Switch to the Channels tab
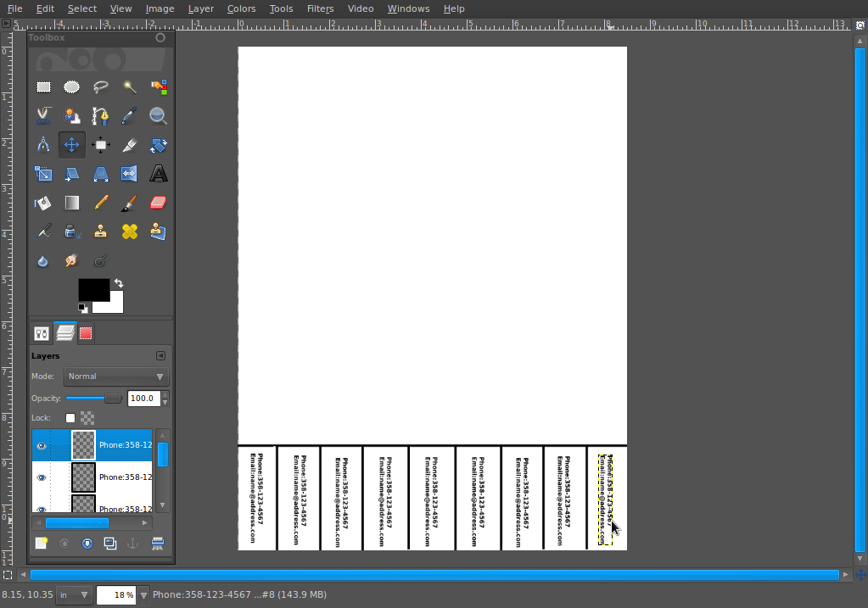 pos(86,332)
